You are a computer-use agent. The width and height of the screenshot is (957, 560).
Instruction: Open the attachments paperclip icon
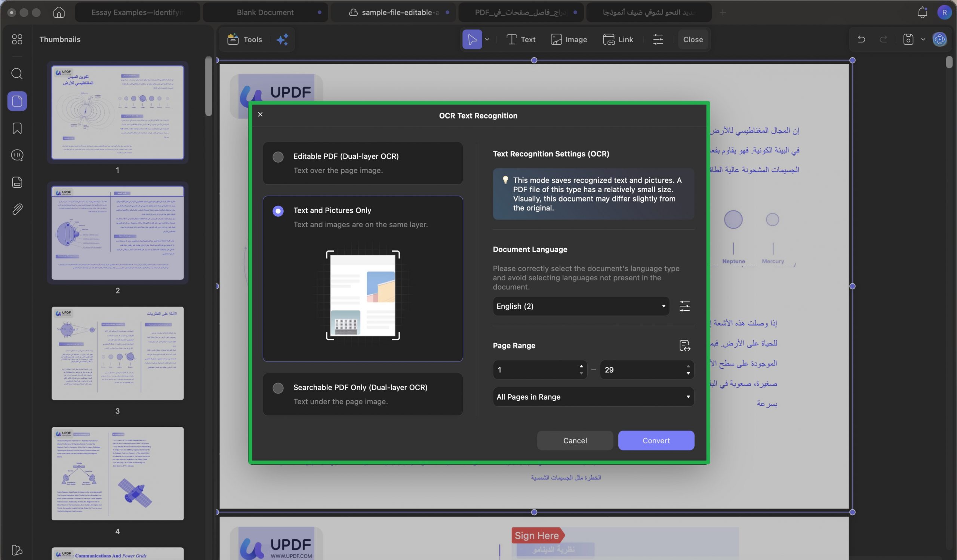(17, 209)
